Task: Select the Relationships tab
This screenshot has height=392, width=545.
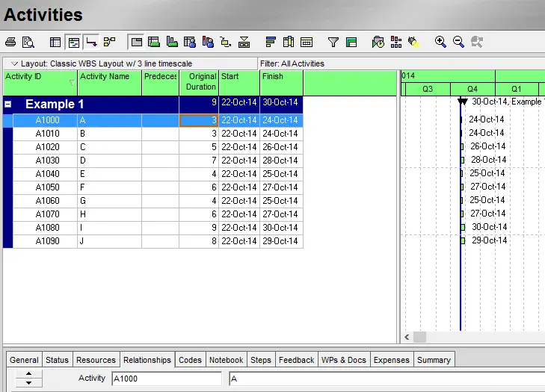Action: 147,360
